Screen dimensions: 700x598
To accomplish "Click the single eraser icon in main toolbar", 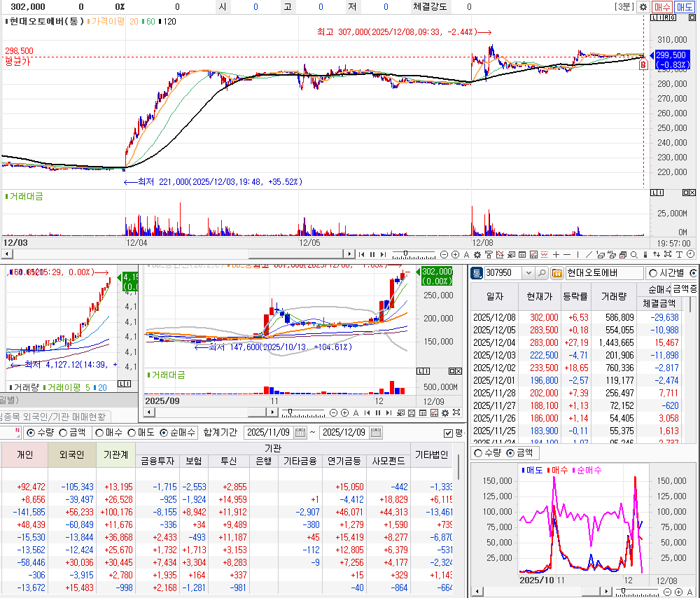I will (601, 255).
